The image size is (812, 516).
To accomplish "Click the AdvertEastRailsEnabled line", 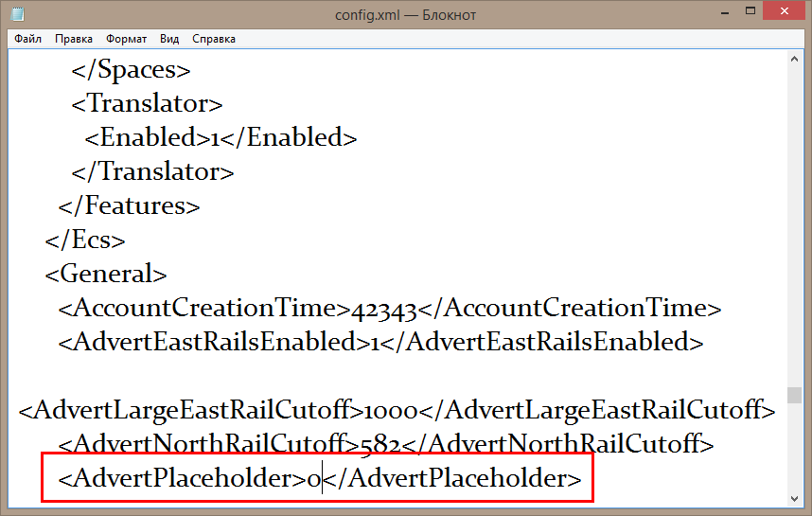I will click(x=380, y=342).
